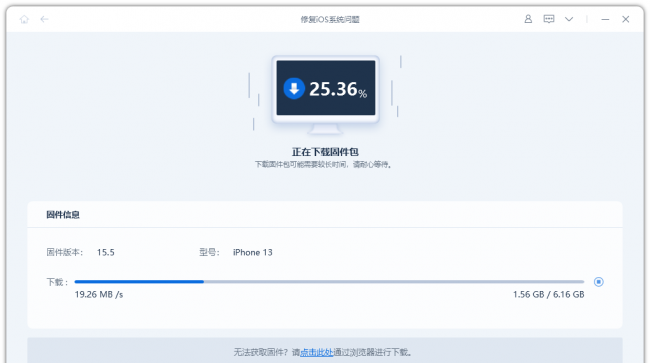Click the blue download arrow icon
650x363 pixels.
point(294,88)
